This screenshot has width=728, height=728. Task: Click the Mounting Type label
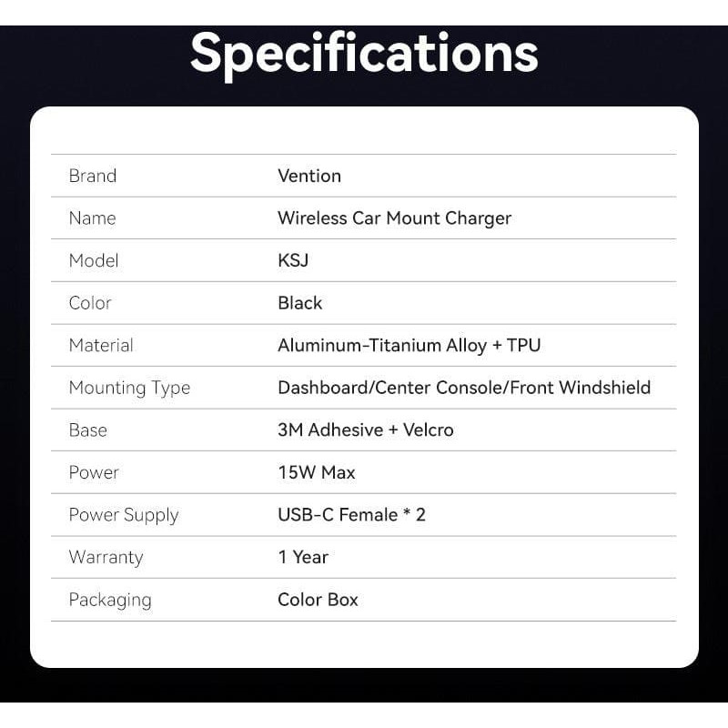click(x=129, y=388)
